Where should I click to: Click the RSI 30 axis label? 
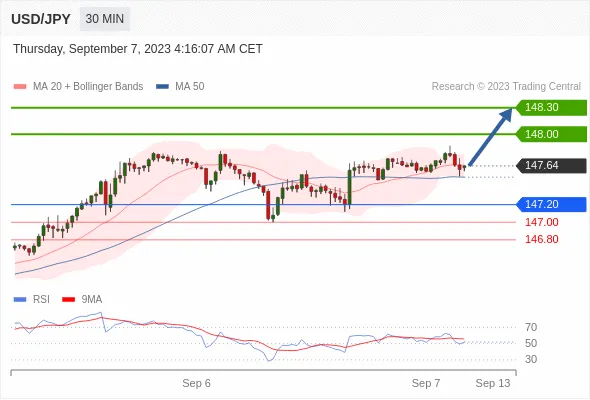[x=531, y=359]
